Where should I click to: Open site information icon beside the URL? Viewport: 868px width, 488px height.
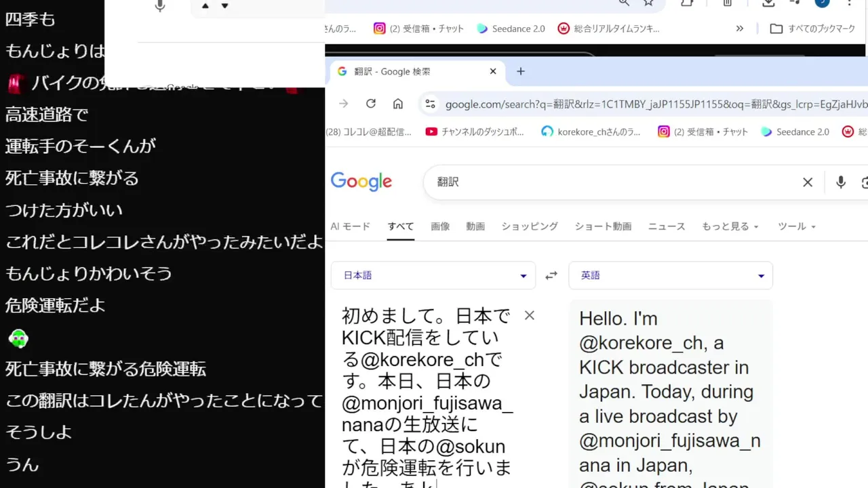430,104
